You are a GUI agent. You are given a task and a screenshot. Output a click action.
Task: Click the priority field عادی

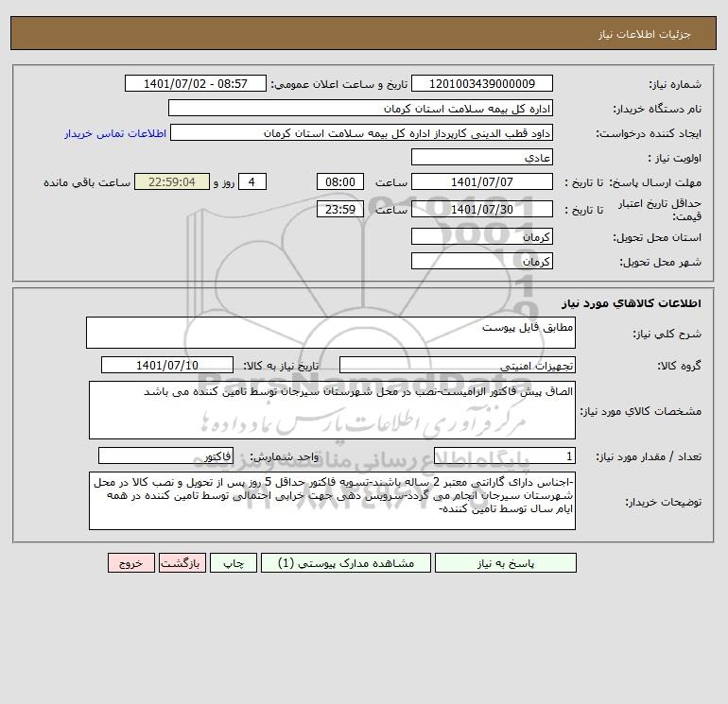(x=482, y=157)
